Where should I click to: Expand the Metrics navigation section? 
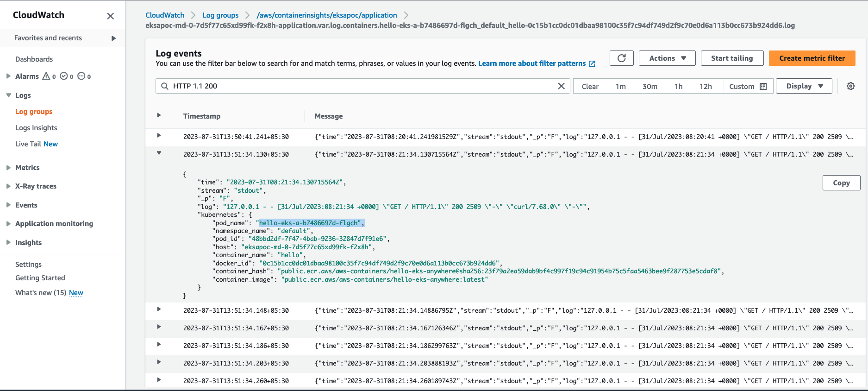pyautogui.click(x=8, y=168)
